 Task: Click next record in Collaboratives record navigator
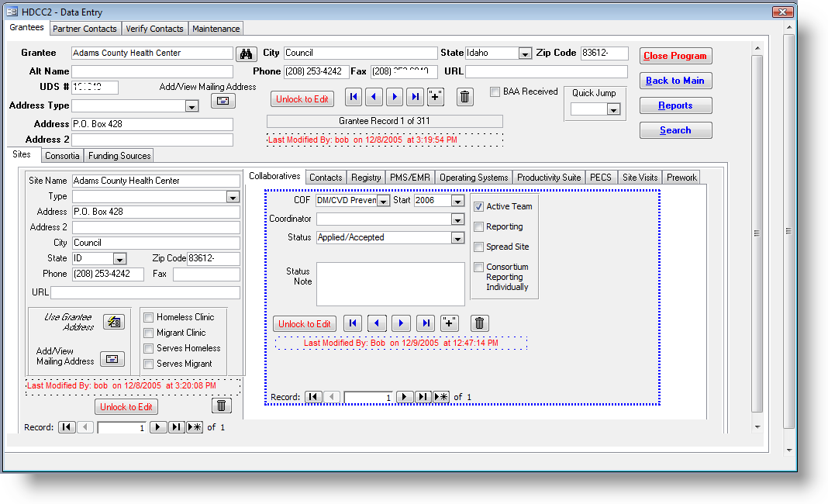[x=405, y=397]
